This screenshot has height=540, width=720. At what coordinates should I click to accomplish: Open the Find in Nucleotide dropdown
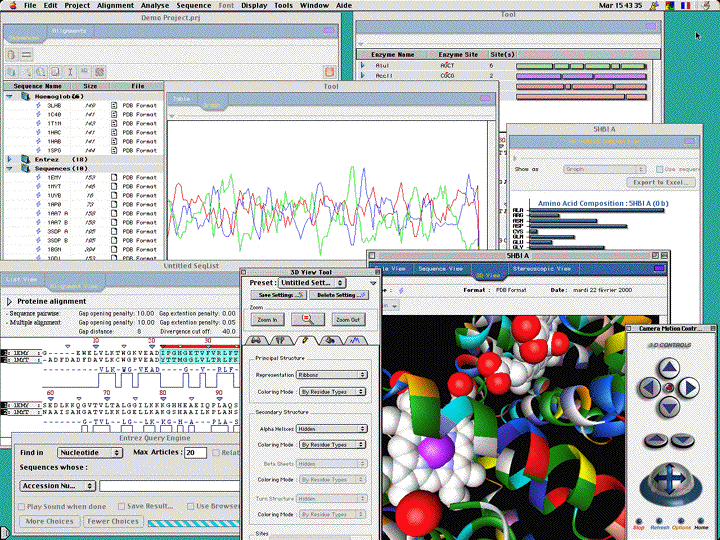tap(90, 452)
